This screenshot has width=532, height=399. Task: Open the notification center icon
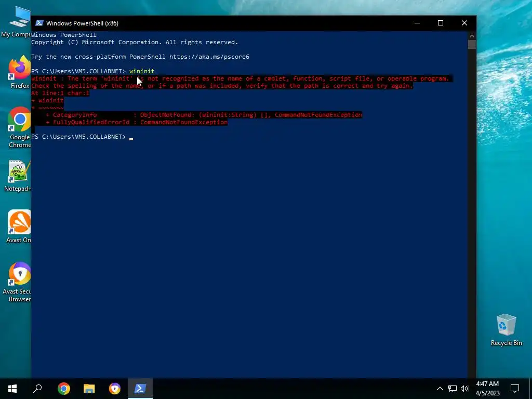pyautogui.click(x=515, y=389)
